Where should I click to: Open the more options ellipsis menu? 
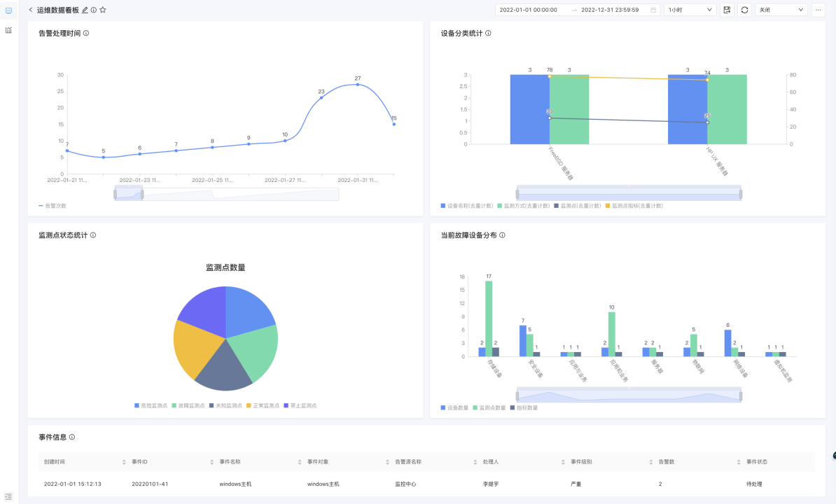click(818, 10)
